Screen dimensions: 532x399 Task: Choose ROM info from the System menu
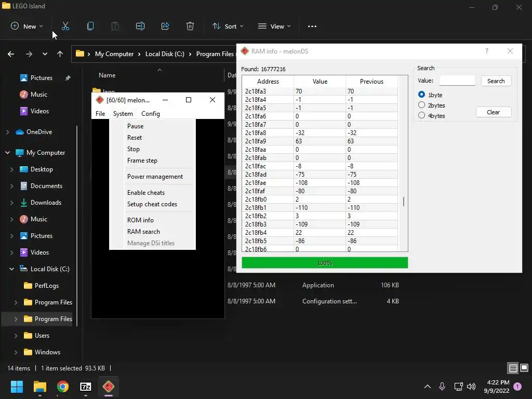pos(140,220)
